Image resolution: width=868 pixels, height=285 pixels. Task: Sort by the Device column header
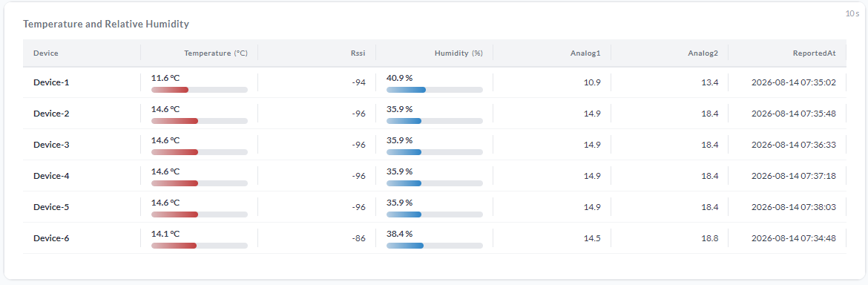[x=46, y=53]
